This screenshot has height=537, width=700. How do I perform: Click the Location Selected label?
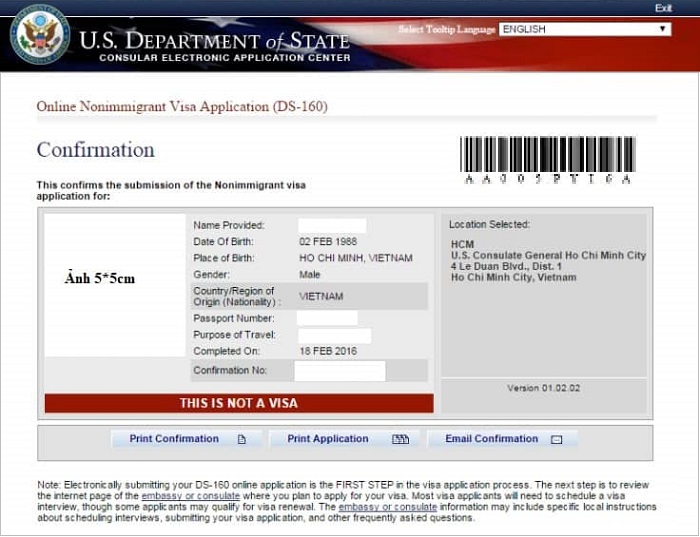[x=489, y=225]
